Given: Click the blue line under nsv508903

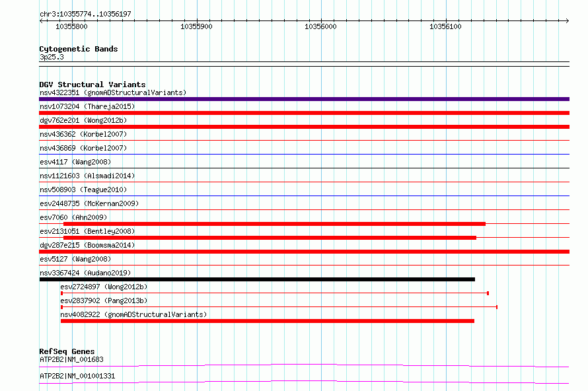Looking at the screenshot, I should (304, 196).
